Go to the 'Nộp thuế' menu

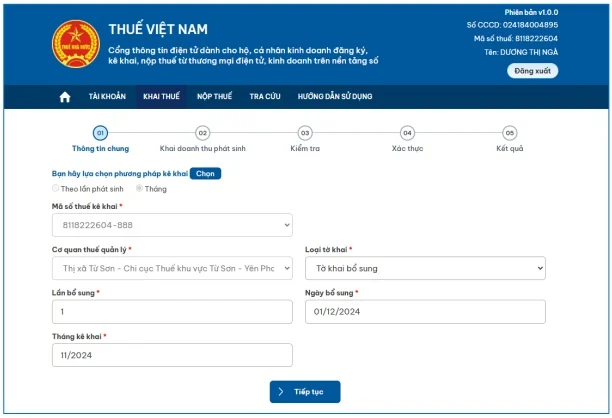pyautogui.click(x=214, y=97)
